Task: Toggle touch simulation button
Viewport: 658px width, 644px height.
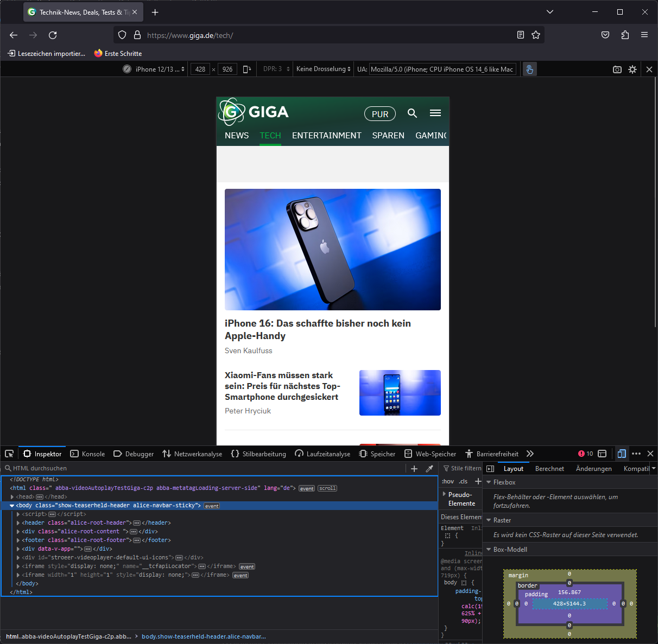Action: [x=529, y=69]
